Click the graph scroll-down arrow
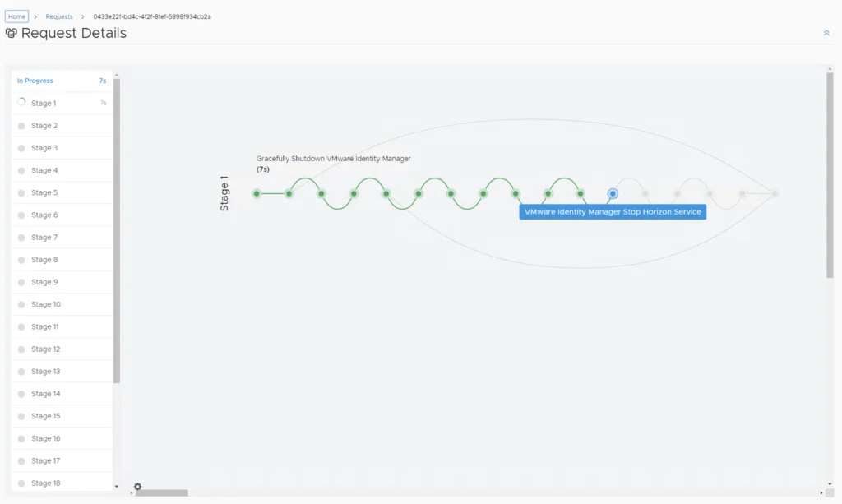This screenshot has height=504, width=842. 830,483
